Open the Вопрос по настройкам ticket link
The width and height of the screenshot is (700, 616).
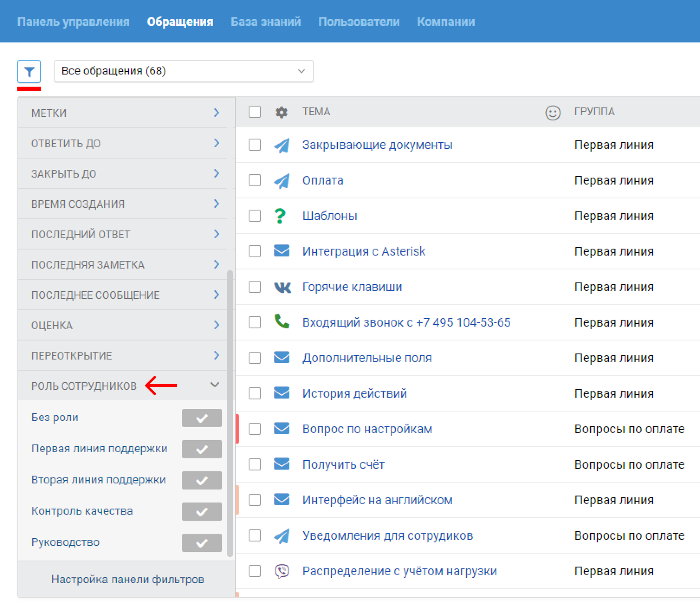[x=367, y=429]
